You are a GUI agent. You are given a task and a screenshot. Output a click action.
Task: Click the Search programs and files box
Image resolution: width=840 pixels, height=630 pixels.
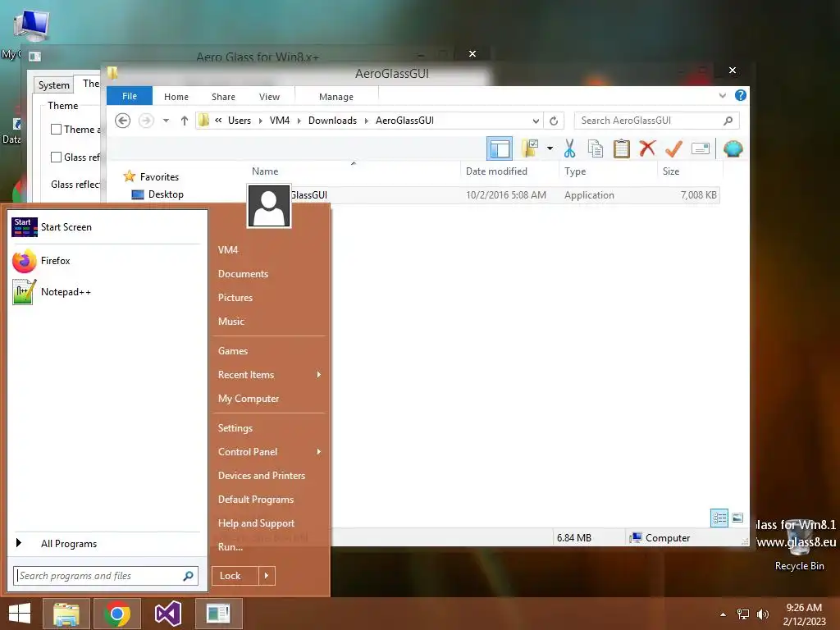[106, 576]
